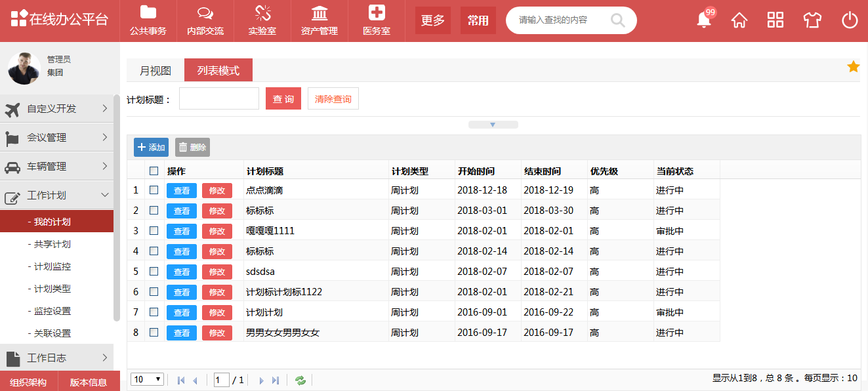The image size is (868, 391).
Task: Click the search magnifier icon
Action: (x=617, y=20)
